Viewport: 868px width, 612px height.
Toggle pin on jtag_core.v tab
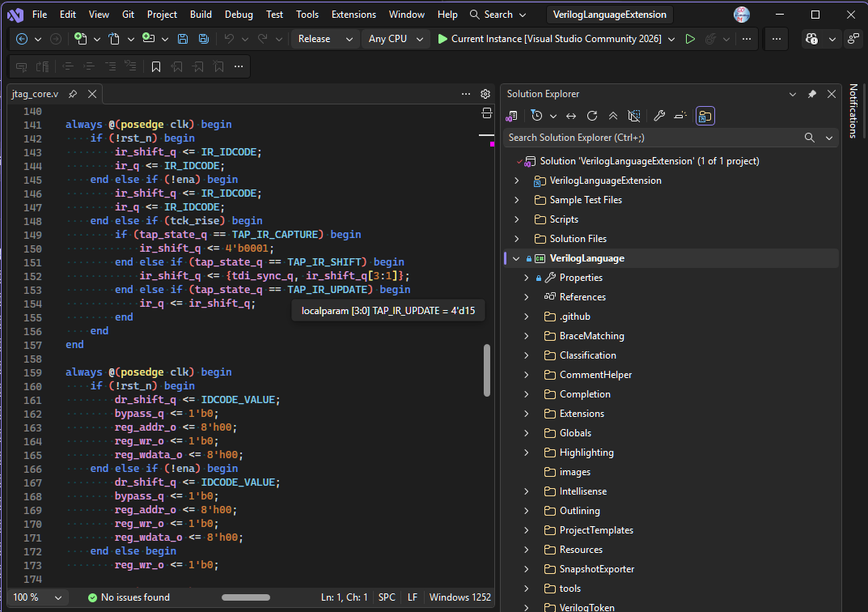tap(73, 94)
